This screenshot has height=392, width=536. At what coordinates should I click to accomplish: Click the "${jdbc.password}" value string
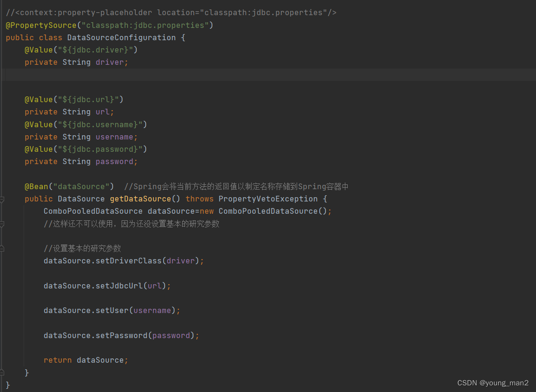[x=100, y=149]
